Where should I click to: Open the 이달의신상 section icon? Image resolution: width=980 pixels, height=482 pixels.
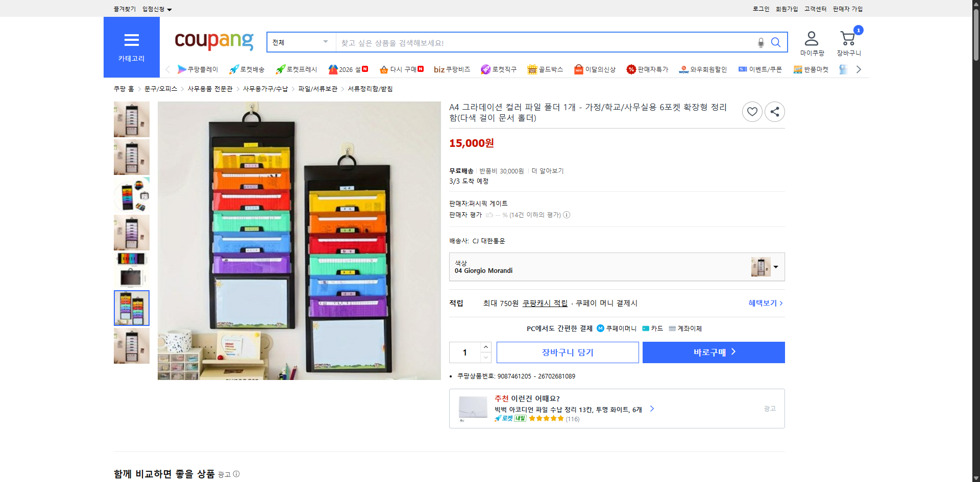578,69
